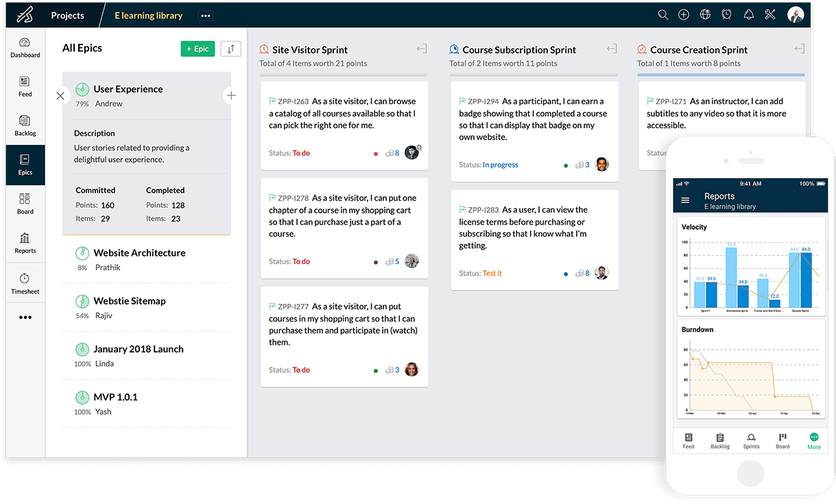Change To do status on ZPP-I277
This screenshot has height=504, width=836.
coord(301,370)
